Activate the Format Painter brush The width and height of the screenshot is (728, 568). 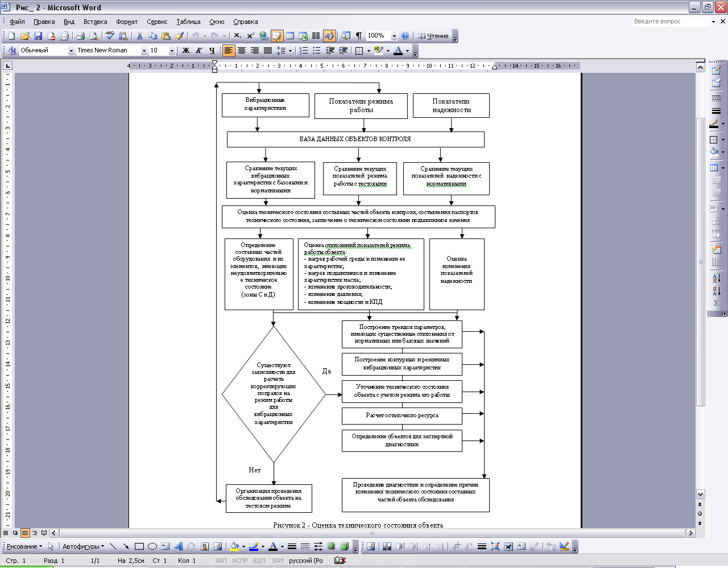click(179, 36)
